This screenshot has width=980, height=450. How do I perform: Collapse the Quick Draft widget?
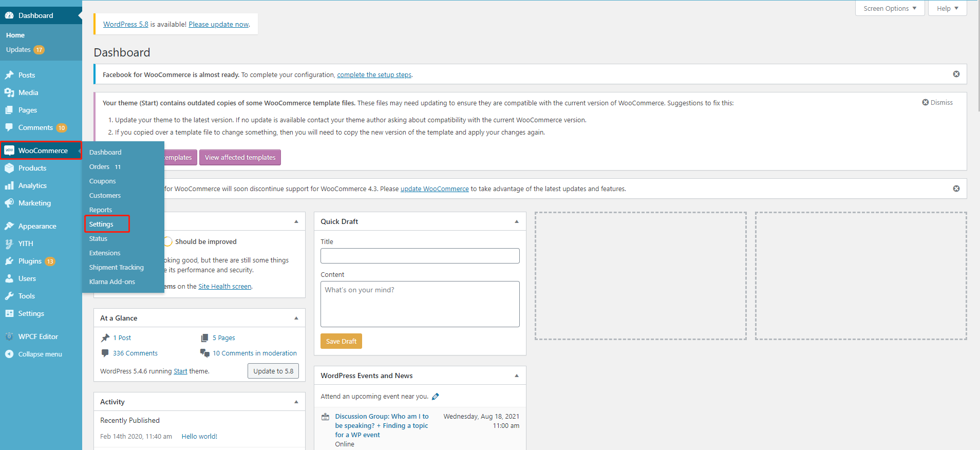pos(516,221)
